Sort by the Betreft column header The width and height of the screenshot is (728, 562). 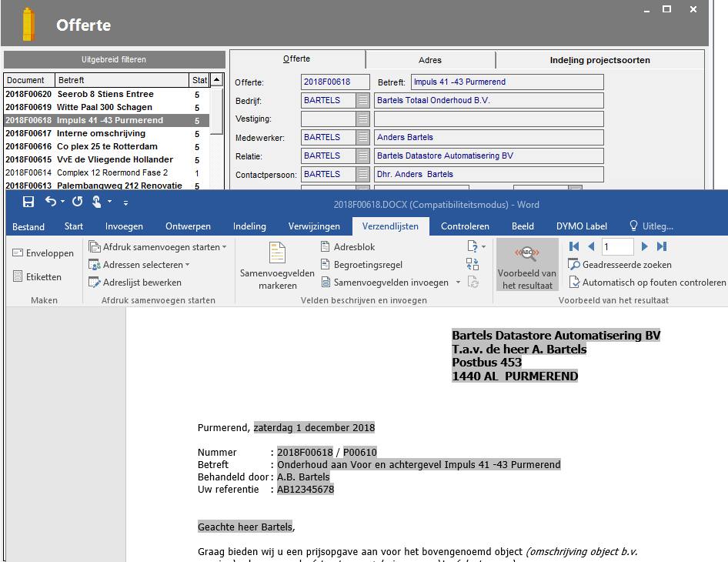tap(122, 80)
